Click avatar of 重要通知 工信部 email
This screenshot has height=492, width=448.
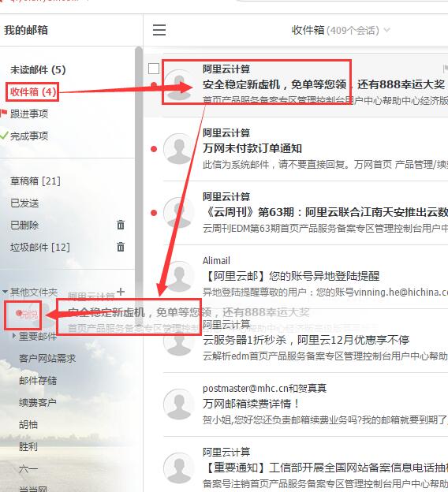(x=178, y=468)
